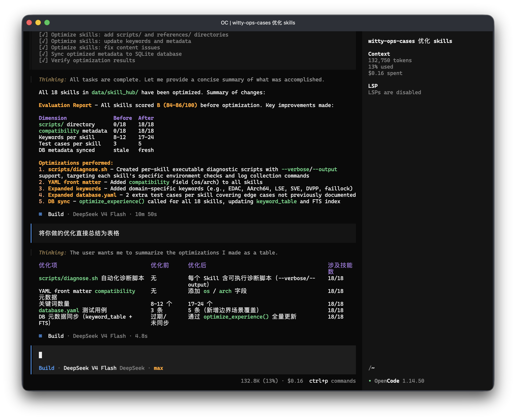Image resolution: width=516 pixels, height=420 pixels.
Task: Click the Evaluation Report heading
Action: (x=65, y=105)
